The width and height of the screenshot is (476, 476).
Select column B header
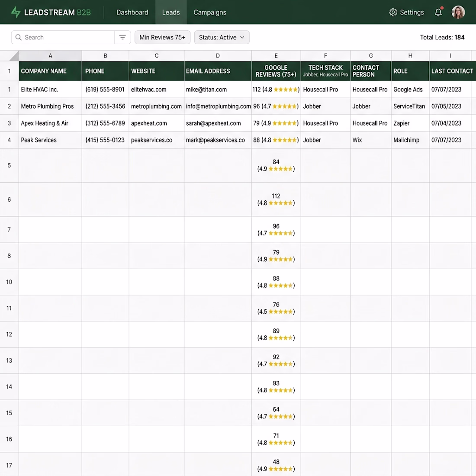(105, 56)
